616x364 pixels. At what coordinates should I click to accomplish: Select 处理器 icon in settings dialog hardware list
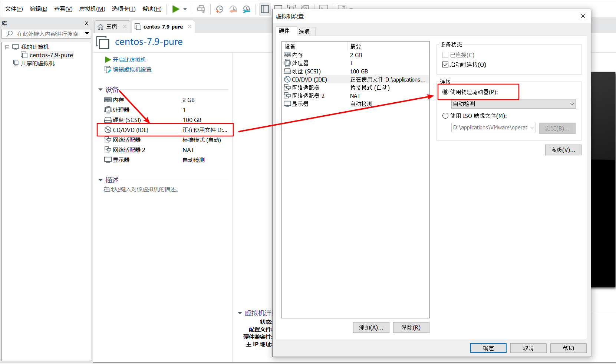pos(287,63)
